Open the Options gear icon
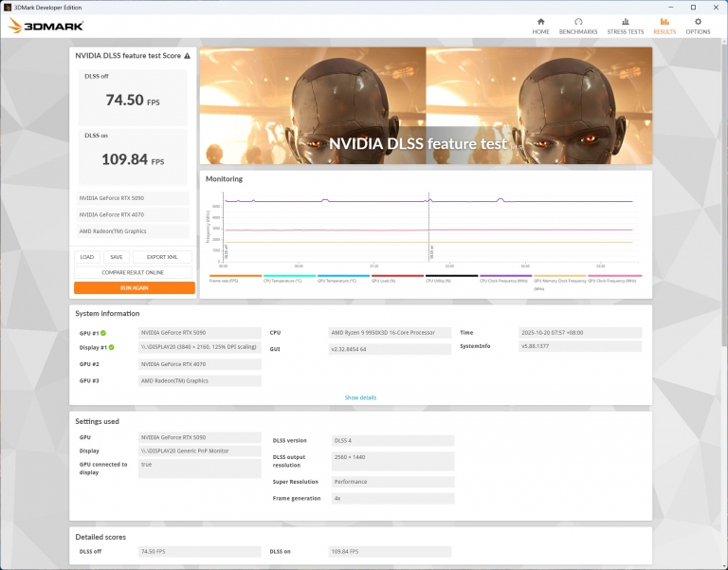 click(x=698, y=22)
